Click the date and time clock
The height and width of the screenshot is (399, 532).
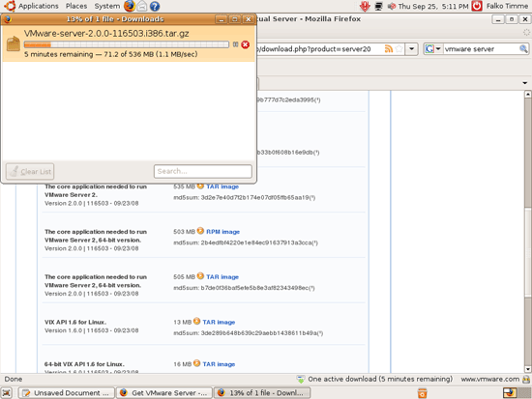433,6
